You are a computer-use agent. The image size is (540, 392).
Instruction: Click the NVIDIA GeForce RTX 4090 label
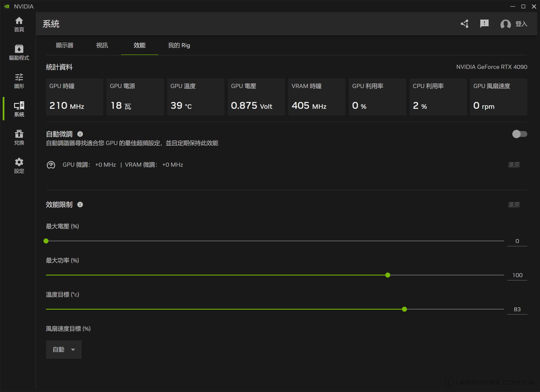coord(492,67)
